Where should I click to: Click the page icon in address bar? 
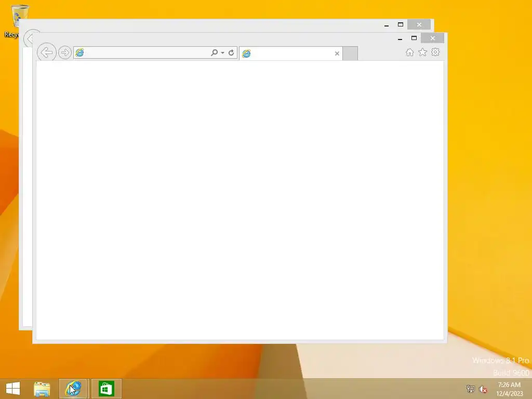click(79, 52)
